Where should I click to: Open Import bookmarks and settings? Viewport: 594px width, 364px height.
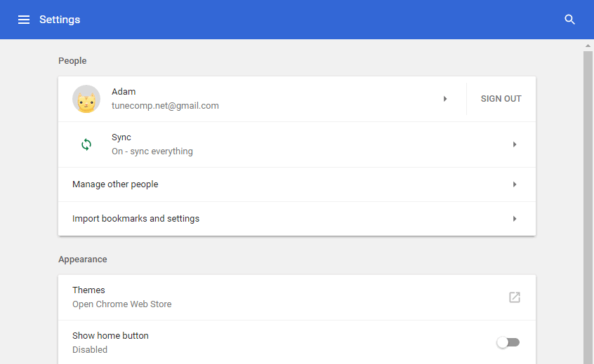tap(297, 219)
